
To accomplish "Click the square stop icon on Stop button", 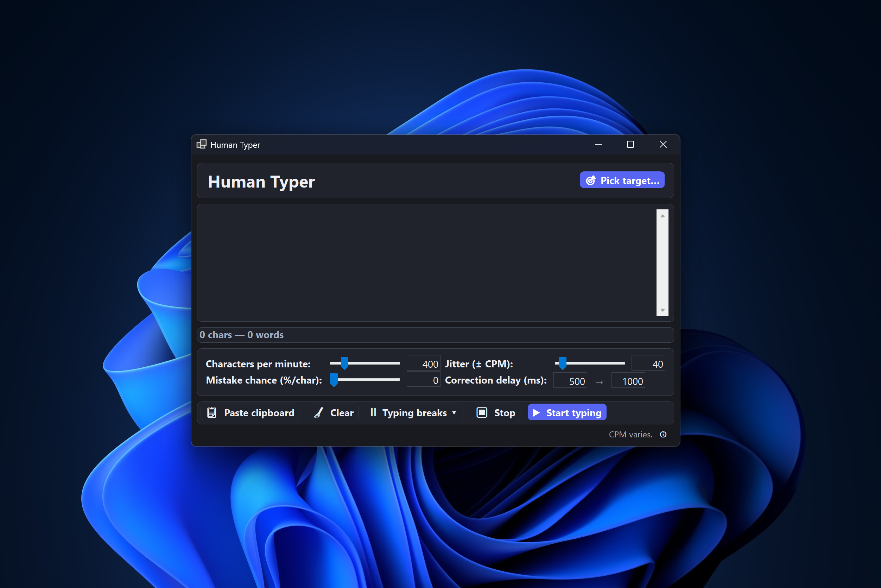I will click(482, 412).
